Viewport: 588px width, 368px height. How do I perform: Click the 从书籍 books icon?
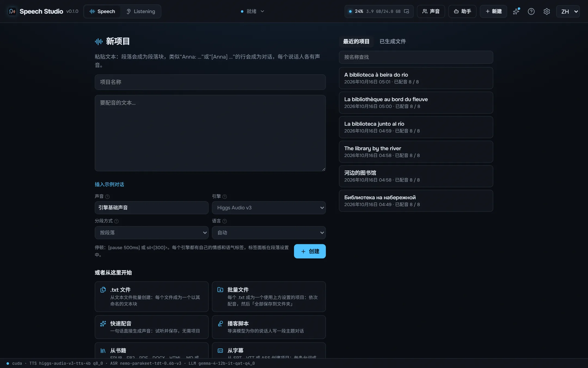tap(103, 351)
